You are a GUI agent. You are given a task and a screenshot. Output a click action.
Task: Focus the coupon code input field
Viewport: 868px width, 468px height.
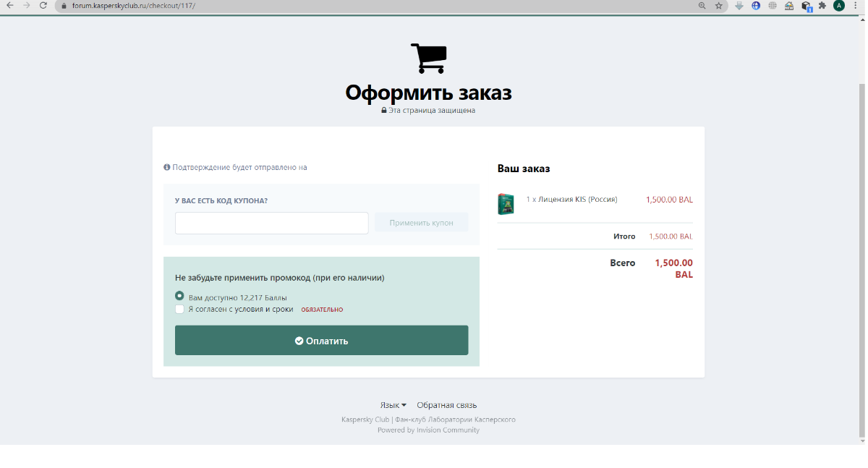click(x=272, y=223)
